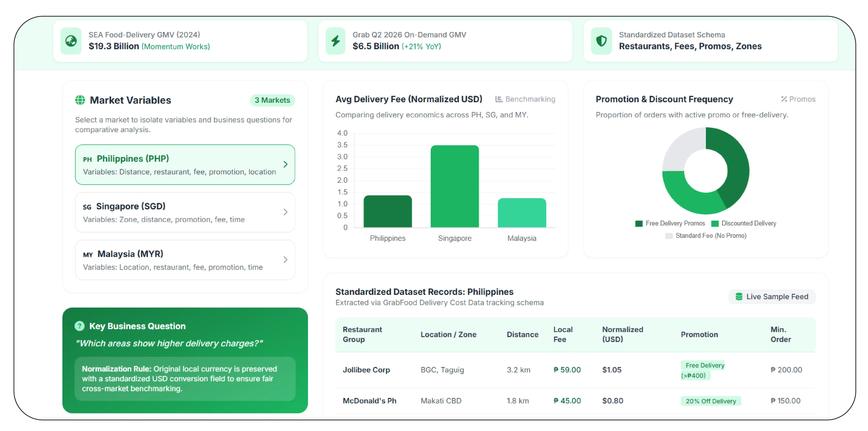Image resolution: width=868 pixels, height=431 pixels.
Task: Select the Singapore (SGD) market card
Action: click(x=185, y=212)
